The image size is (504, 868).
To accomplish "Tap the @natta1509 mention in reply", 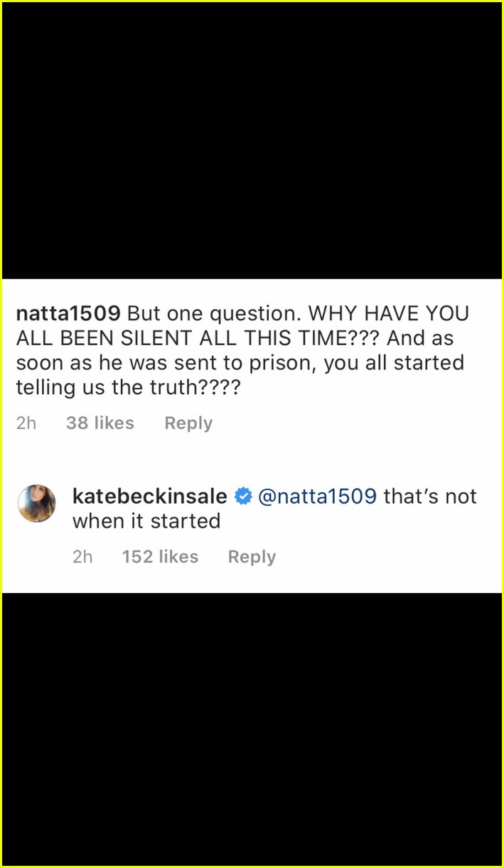I will (x=317, y=496).
